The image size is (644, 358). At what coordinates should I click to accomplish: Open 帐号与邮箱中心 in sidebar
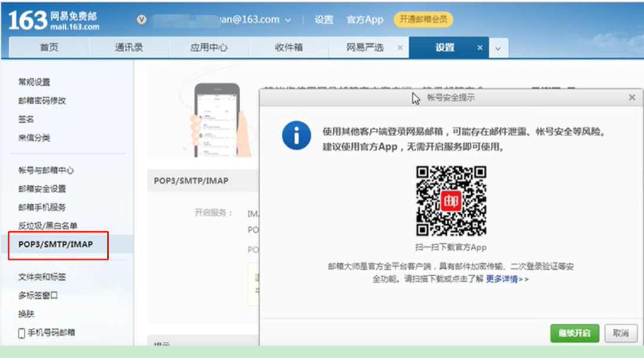pos(46,170)
